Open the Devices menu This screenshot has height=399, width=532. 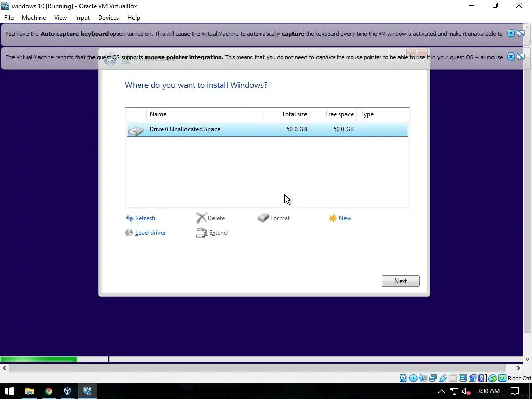(x=109, y=18)
